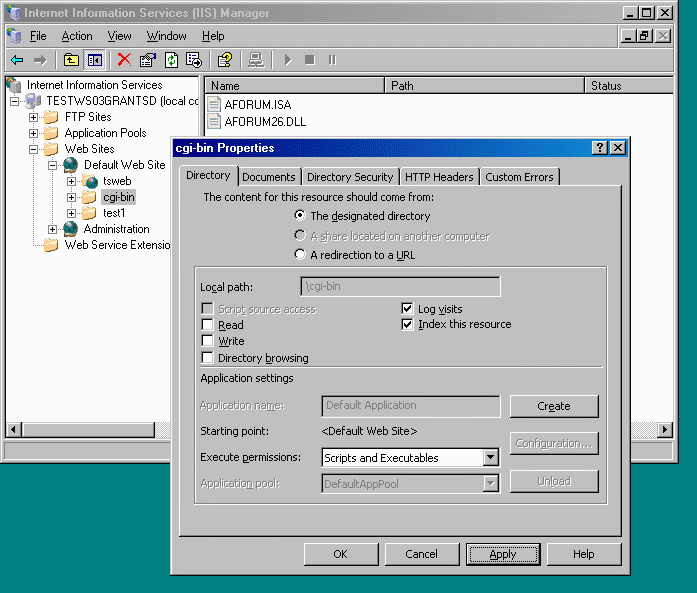697x593 pixels.
Task: Open the Execute permissions dropdown
Action: [490, 457]
